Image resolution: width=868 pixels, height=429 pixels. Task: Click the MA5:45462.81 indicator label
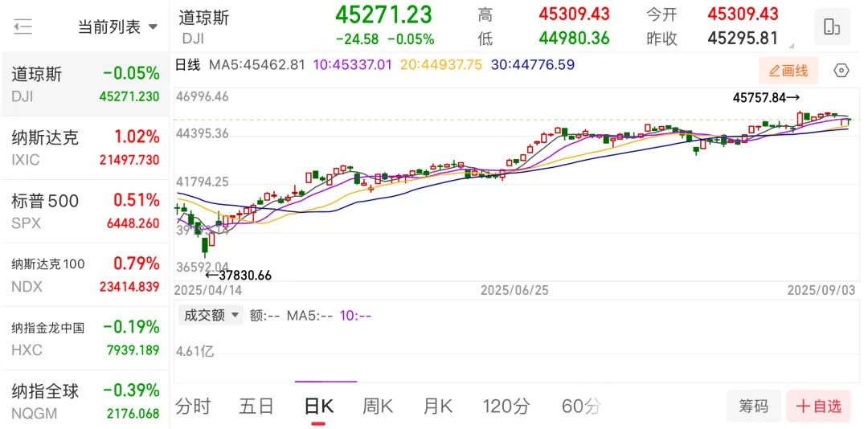tap(257, 65)
